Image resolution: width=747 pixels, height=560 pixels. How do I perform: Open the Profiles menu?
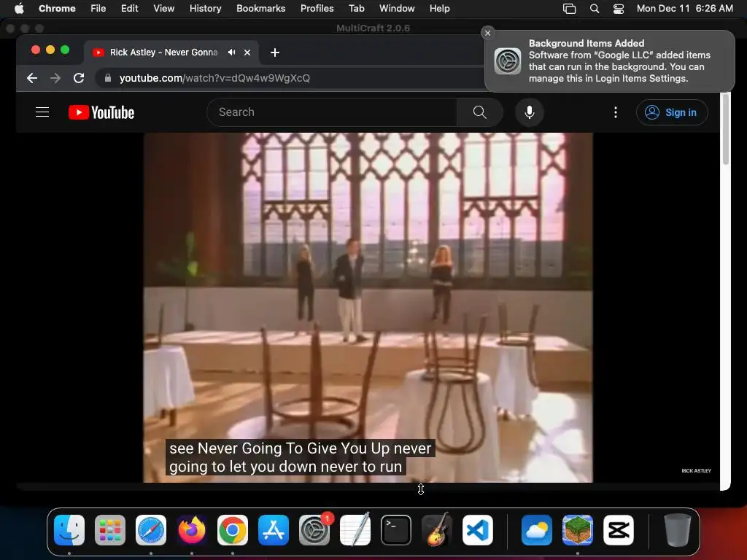317,9
